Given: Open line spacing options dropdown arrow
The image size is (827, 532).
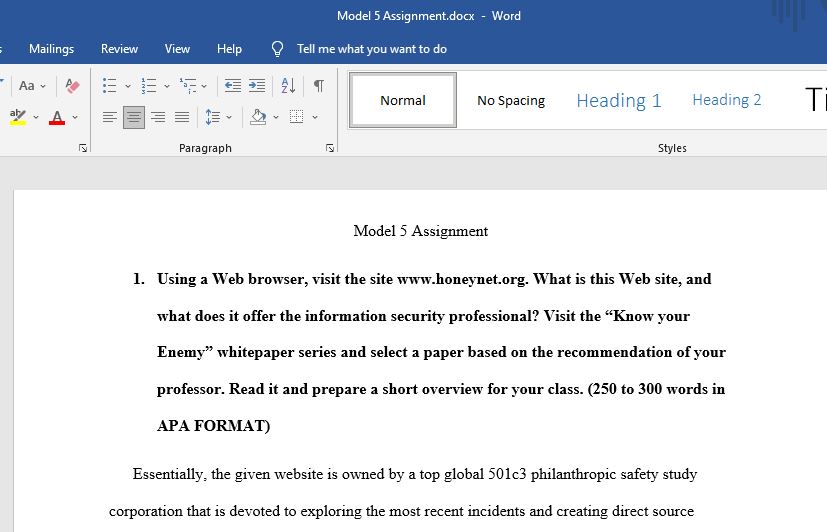Looking at the screenshot, I should [229, 118].
